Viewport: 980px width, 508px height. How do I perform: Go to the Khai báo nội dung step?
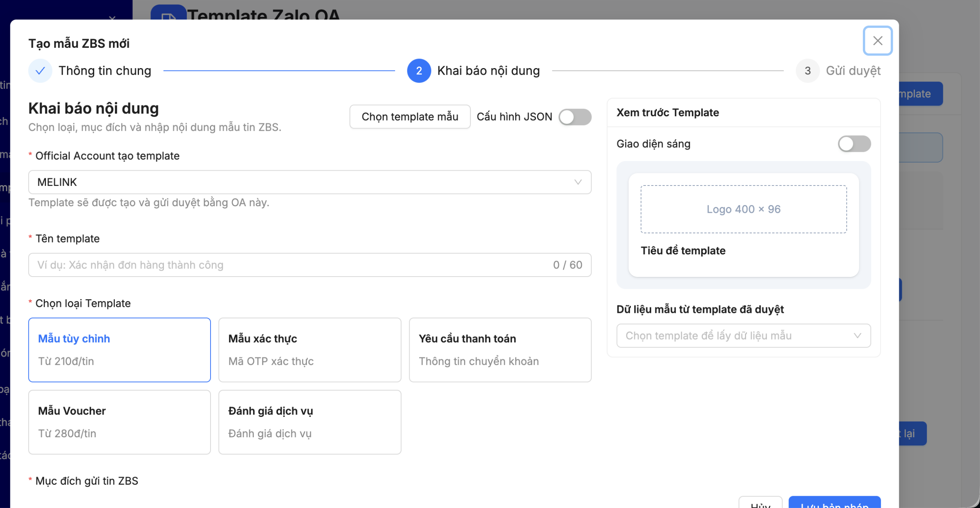tap(488, 71)
